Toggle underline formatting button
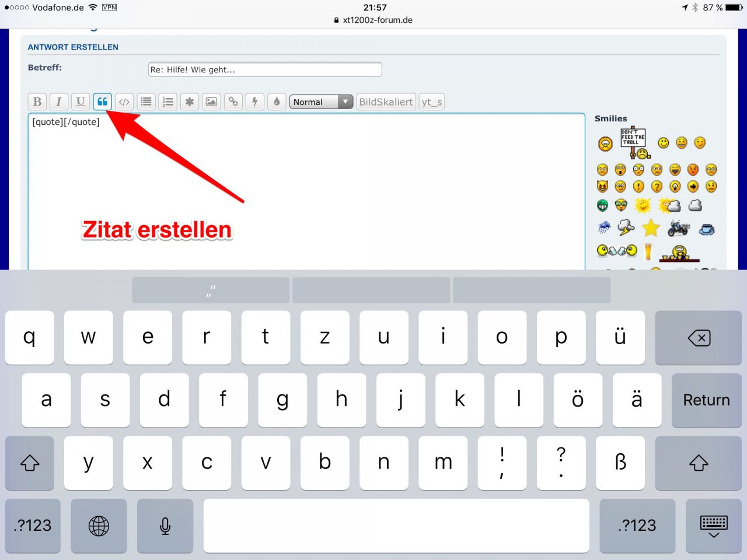The height and width of the screenshot is (560, 747). (81, 101)
